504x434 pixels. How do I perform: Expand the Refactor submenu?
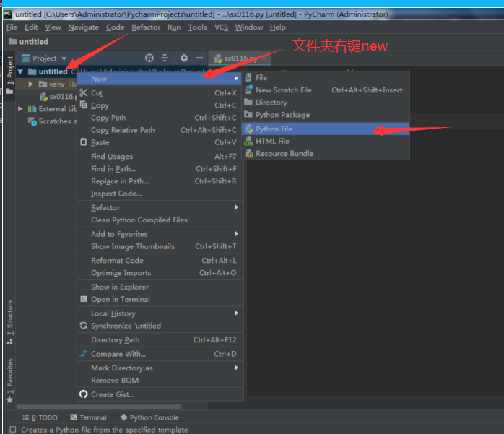237,207
